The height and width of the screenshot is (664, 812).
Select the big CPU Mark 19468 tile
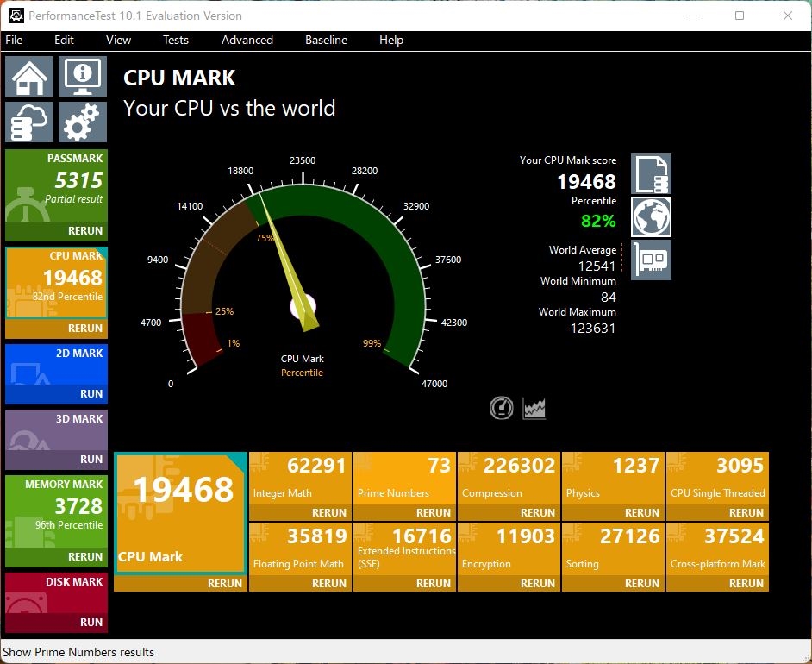[x=181, y=514]
